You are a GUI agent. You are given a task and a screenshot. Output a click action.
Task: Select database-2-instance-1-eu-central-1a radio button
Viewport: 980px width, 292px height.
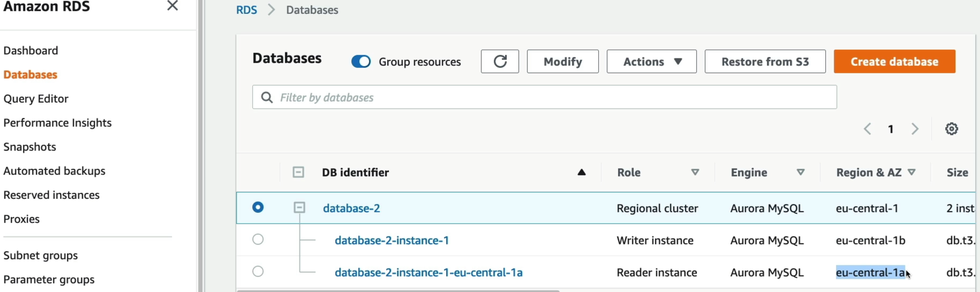tap(258, 271)
